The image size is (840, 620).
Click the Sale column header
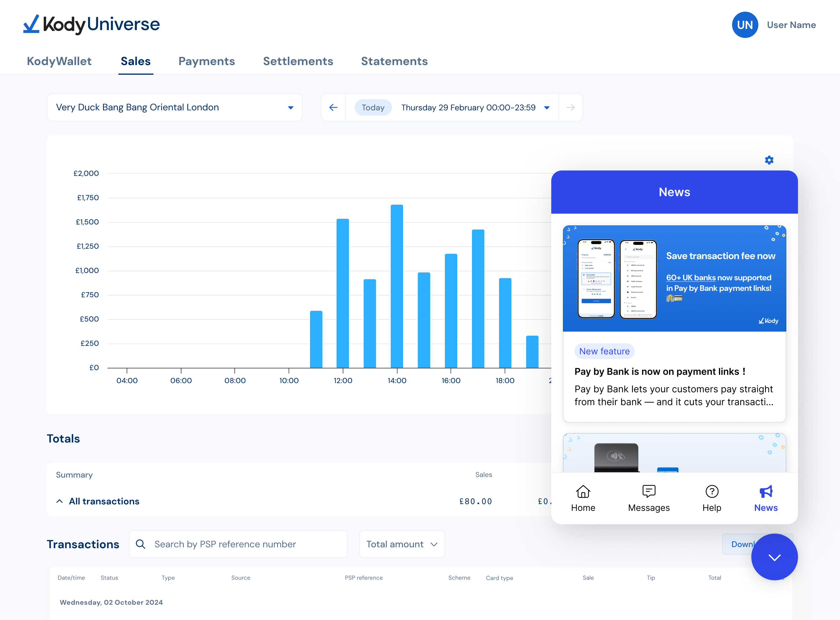[x=588, y=578]
